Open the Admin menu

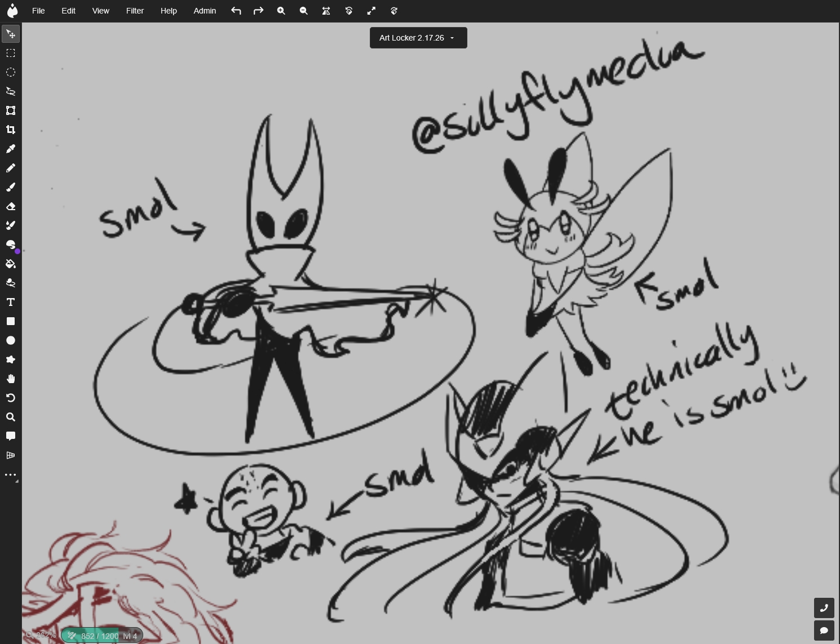205,11
